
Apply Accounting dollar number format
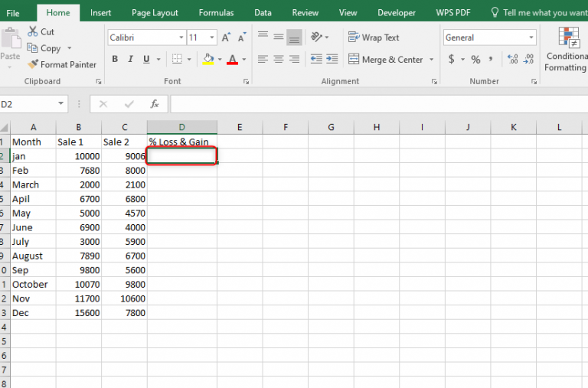click(452, 59)
